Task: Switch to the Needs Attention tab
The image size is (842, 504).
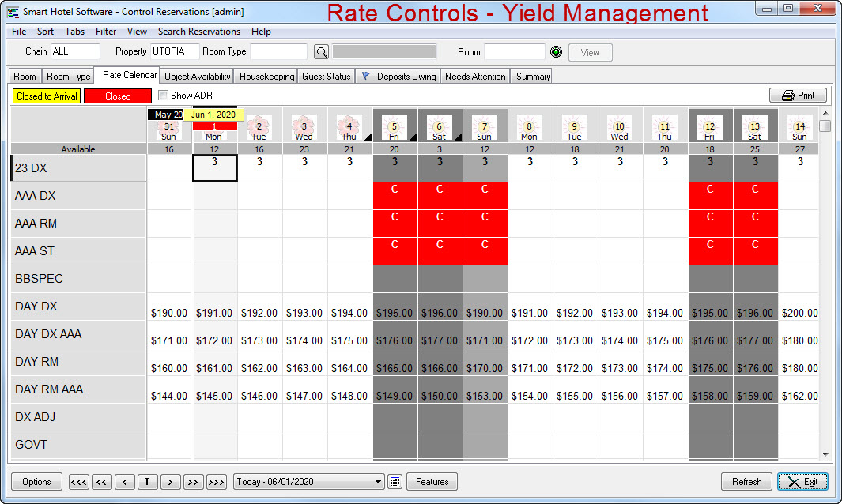Action: 475,76
